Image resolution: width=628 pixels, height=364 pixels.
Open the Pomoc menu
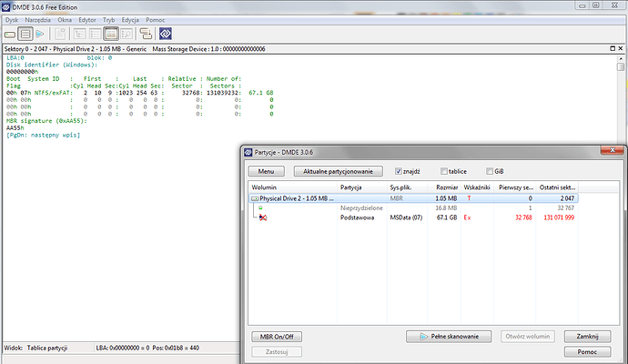[155, 20]
